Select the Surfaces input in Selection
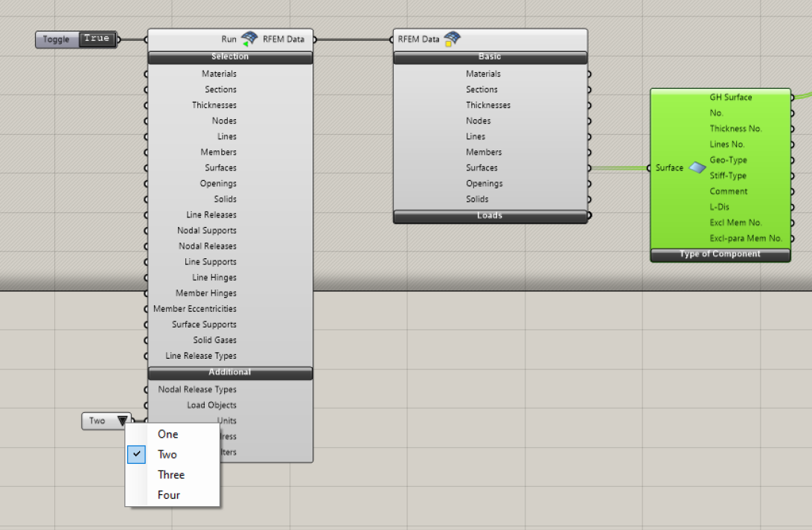 coord(220,168)
